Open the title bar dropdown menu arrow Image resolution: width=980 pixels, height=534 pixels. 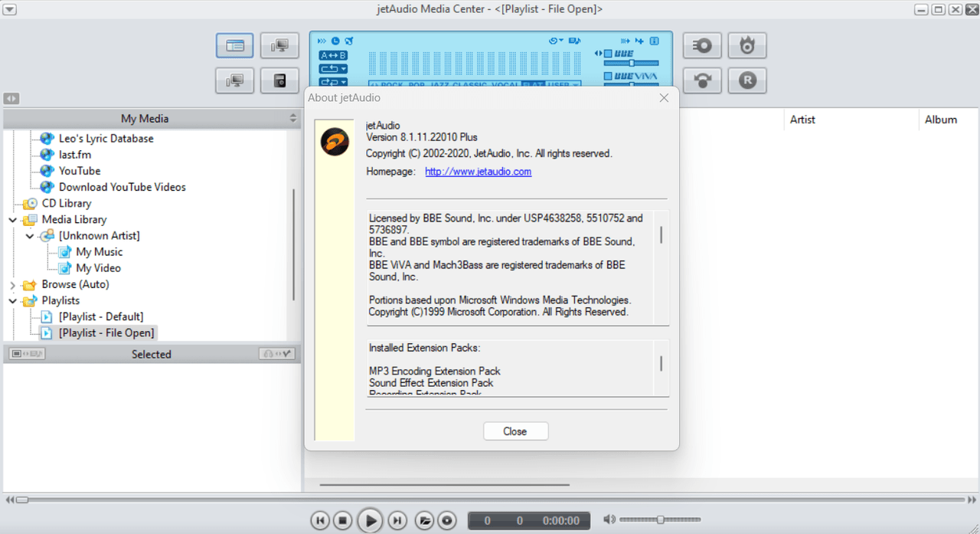[x=9, y=9]
